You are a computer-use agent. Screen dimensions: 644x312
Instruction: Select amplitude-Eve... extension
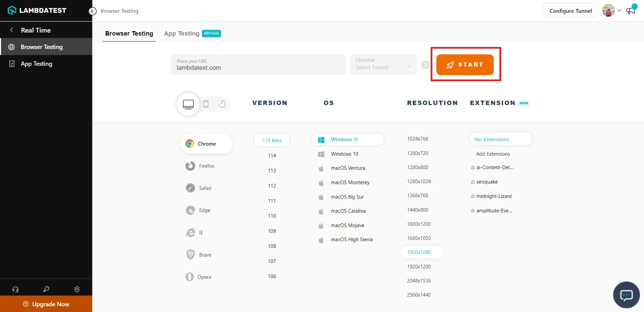pyautogui.click(x=492, y=210)
